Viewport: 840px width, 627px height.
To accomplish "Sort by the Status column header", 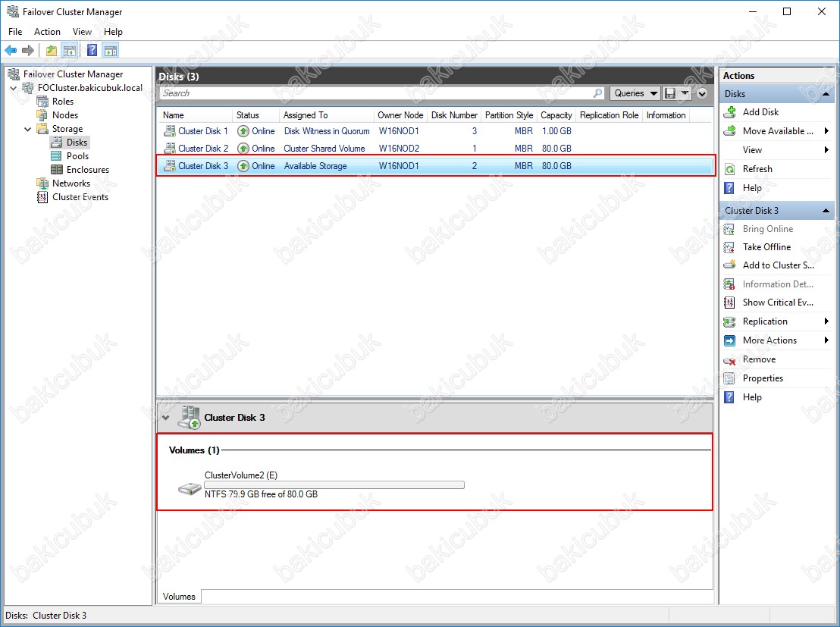I will pyautogui.click(x=255, y=115).
